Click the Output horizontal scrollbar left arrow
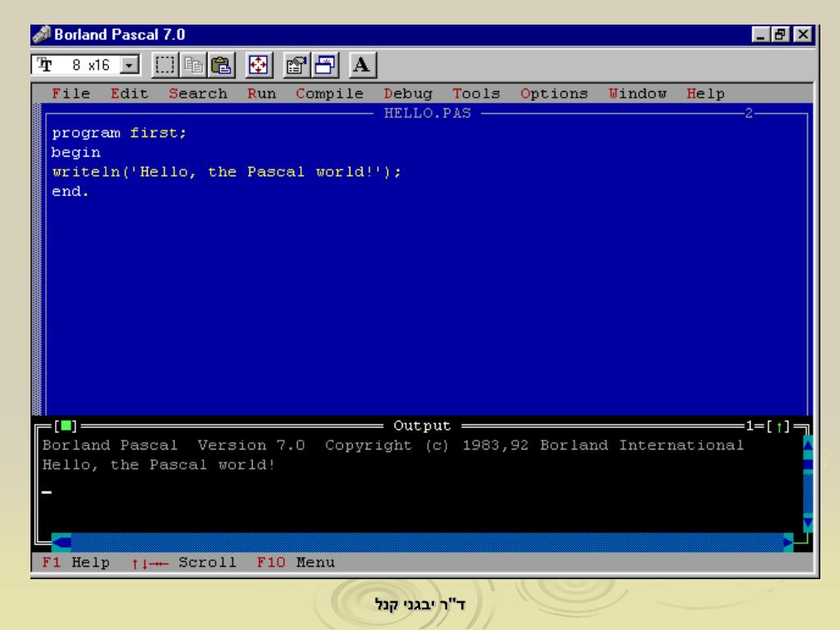Image resolution: width=840 pixels, height=630 pixels. click(61, 542)
